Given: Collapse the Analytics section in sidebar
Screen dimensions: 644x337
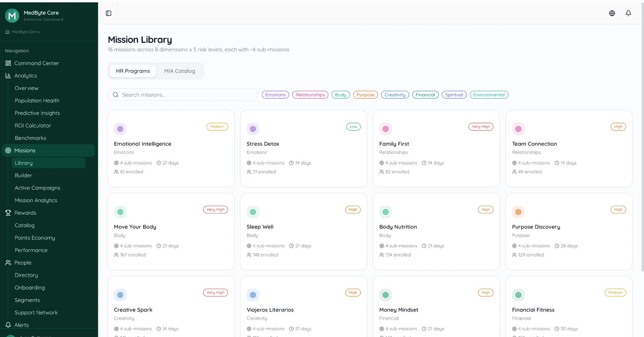Looking at the screenshot, I should [x=49, y=76].
